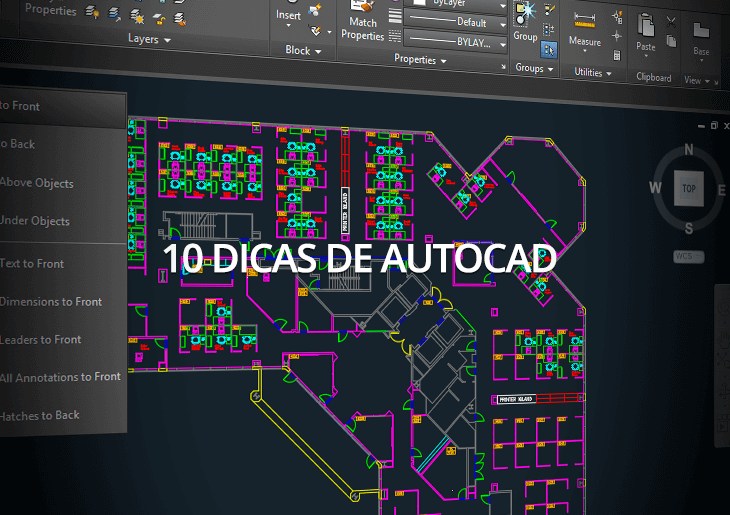Choose All Annotations to Front entry
This screenshot has width=730, height=515.
(61, 377)
